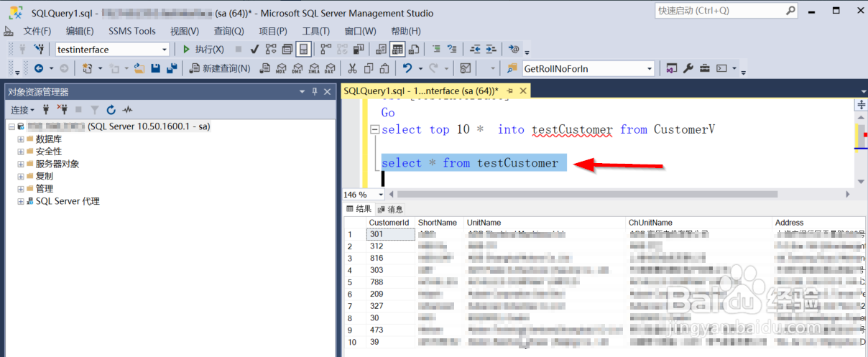868x357 pixels.
Task: Click Specify Values for Template Parameters icon
Action: coord(513,50)
